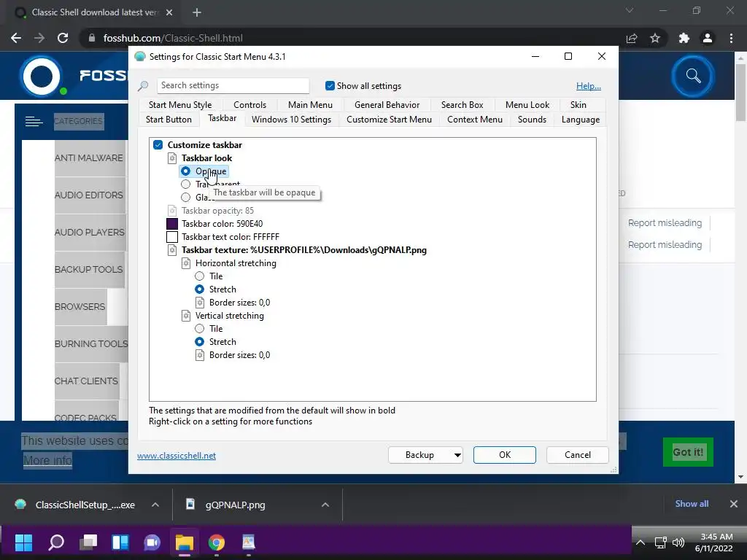Select the Opaque taskbar look option
The width and height of the screenshot is (747, 560).
pos(186,171)
